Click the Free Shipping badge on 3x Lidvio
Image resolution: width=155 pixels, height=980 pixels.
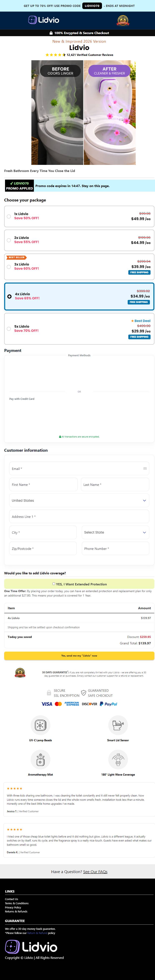[x=140, y=272]
